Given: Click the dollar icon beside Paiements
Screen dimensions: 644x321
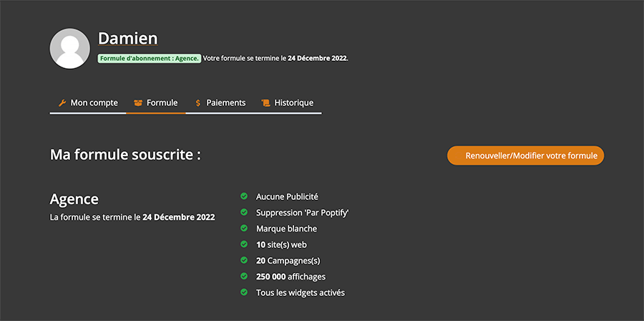Looking at the screenshot, I should click(198, 102).
